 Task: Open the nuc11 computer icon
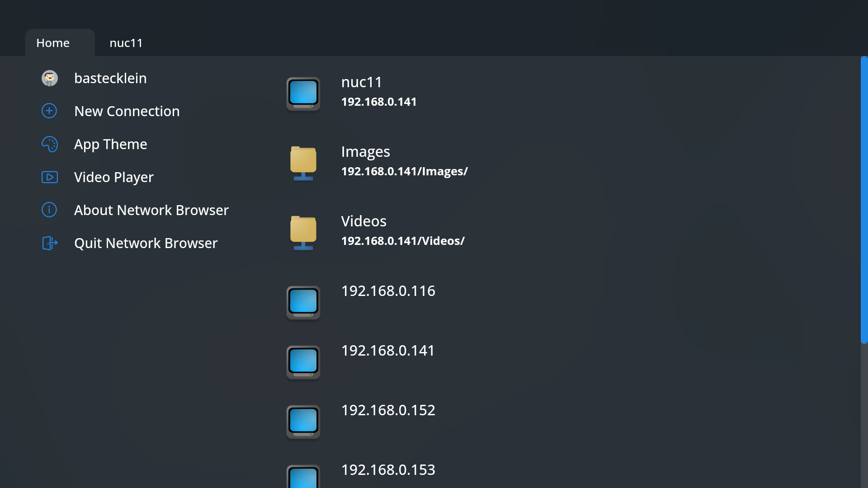click(x=303, y=94)
